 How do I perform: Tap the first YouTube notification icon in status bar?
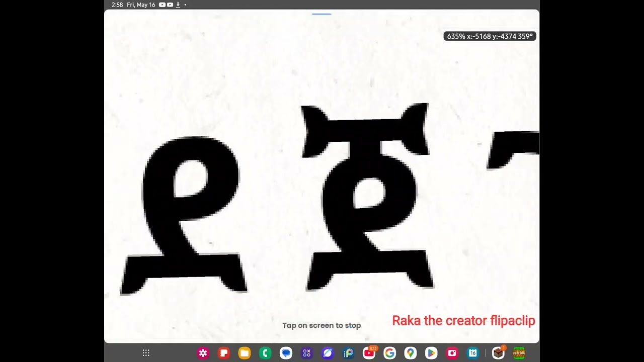point(162,5)
